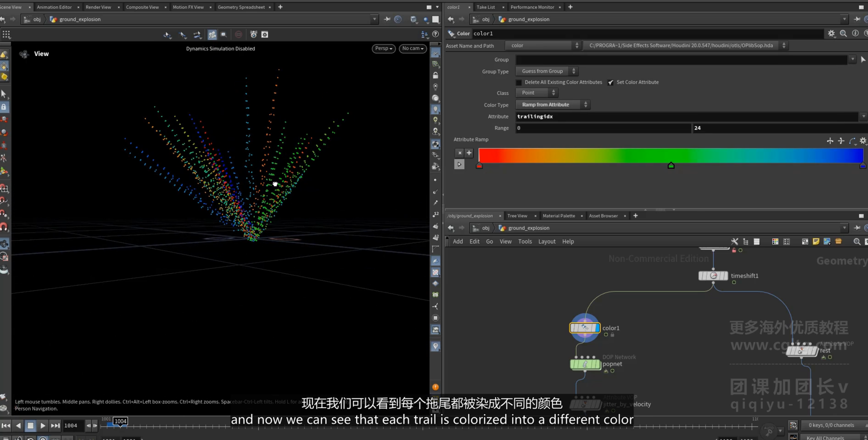Click the Group input field

point(681,60)
